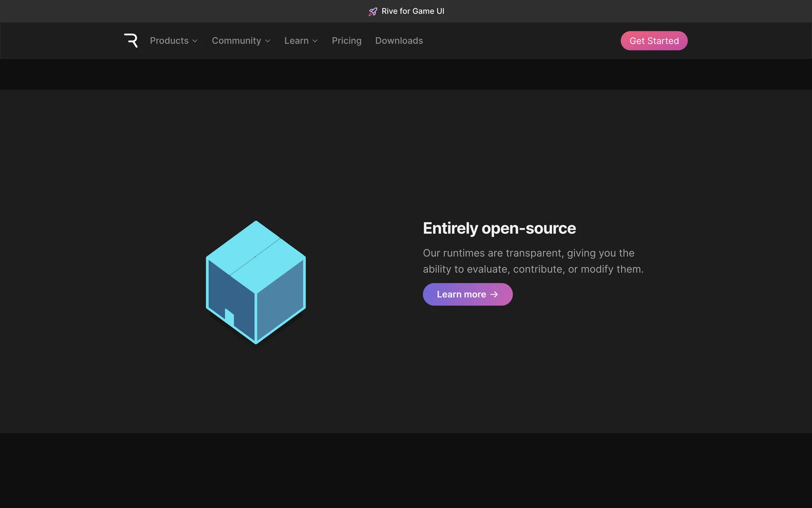Click the Entirely open-source heading
This screenshot has width=812, height=508.
coord(499,228)
